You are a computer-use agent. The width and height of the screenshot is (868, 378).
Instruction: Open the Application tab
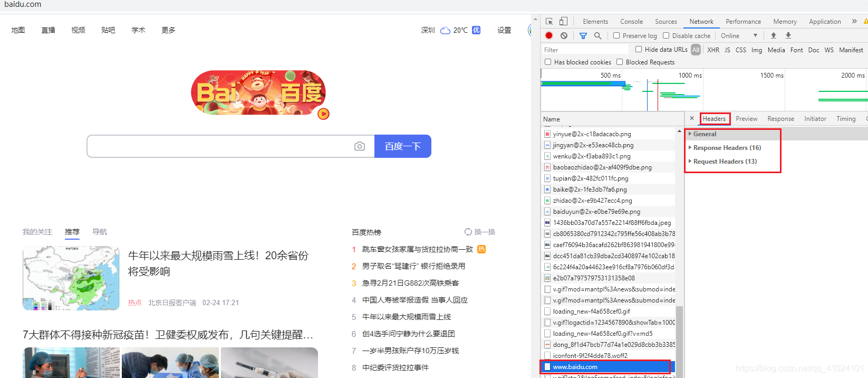click(825, 22)
